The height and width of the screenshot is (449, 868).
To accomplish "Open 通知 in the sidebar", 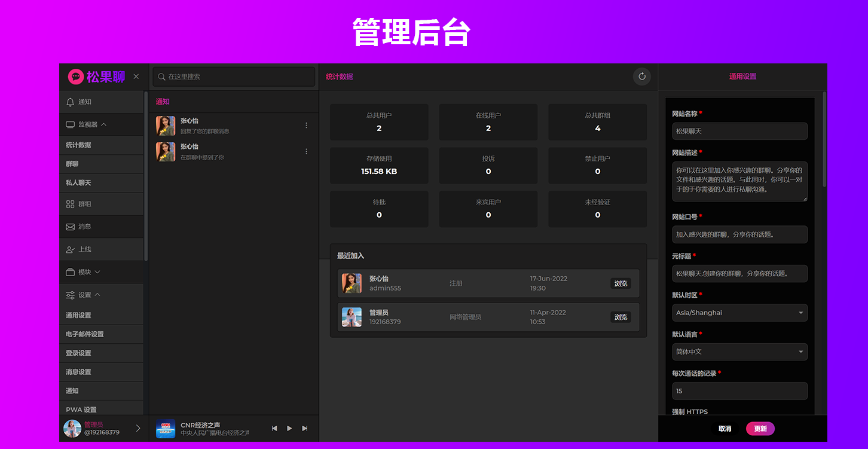I will coord(102,102).
